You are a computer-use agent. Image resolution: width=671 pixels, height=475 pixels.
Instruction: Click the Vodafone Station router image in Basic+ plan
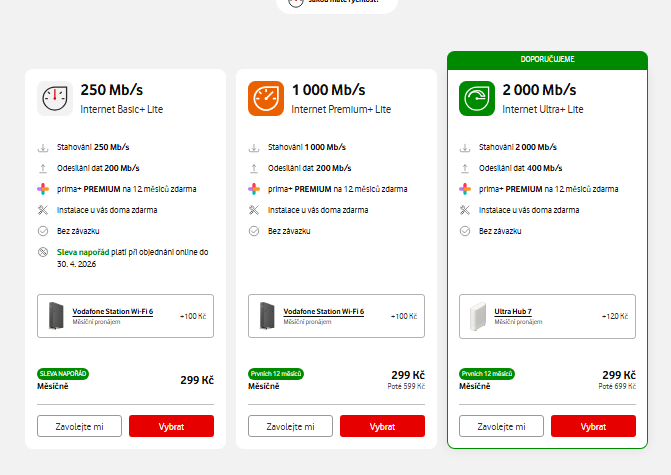click(x=56, y=316)
